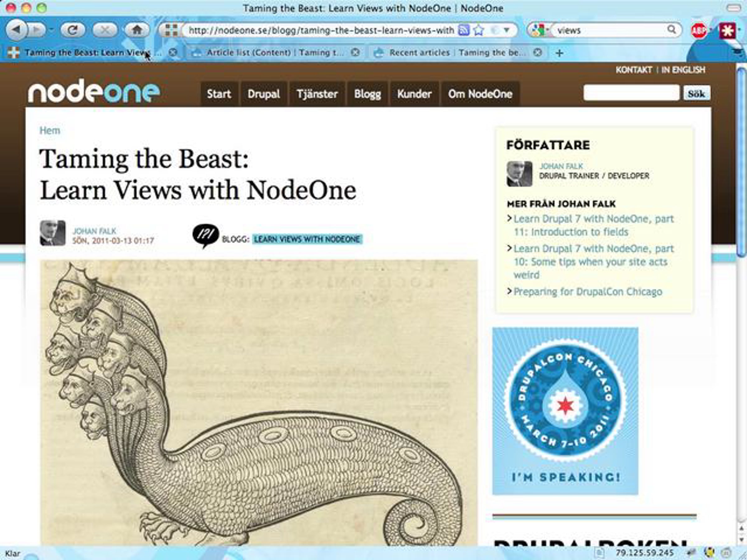
Task: Click the red asterisk extension icon
Action: [x=727, y=31]
